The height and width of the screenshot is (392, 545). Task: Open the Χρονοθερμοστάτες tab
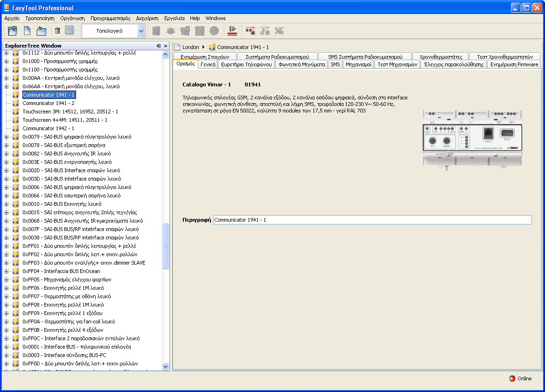pos(441,56)
